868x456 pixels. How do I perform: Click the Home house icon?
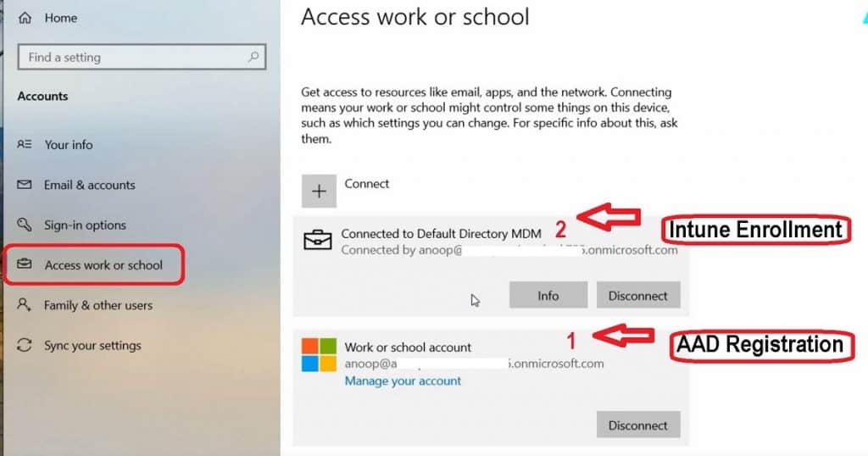pos(25,18)
